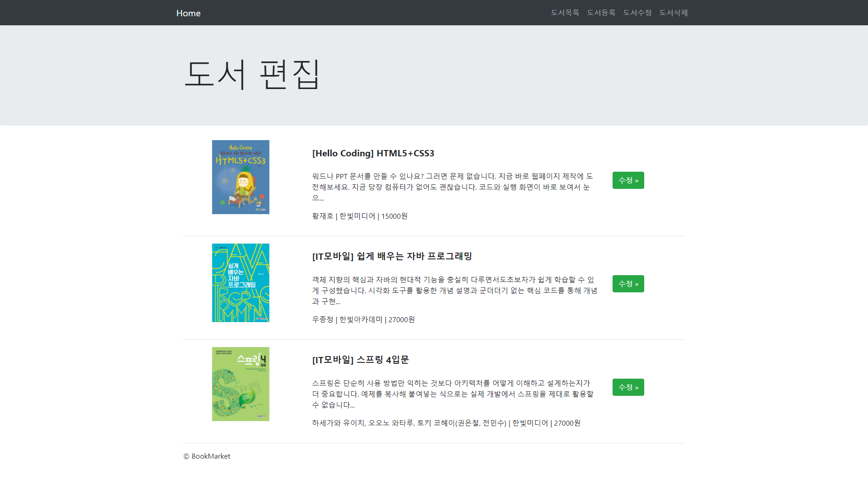
Task: Go to 도서수정 in navigation bar
Action: coord(637,13)
